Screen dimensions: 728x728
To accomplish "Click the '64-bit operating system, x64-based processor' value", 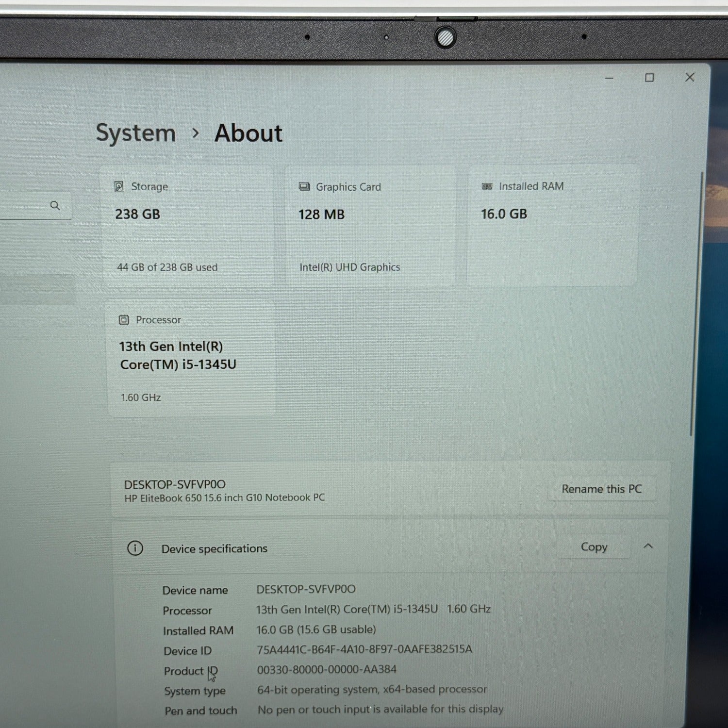I will click(372, 690).
